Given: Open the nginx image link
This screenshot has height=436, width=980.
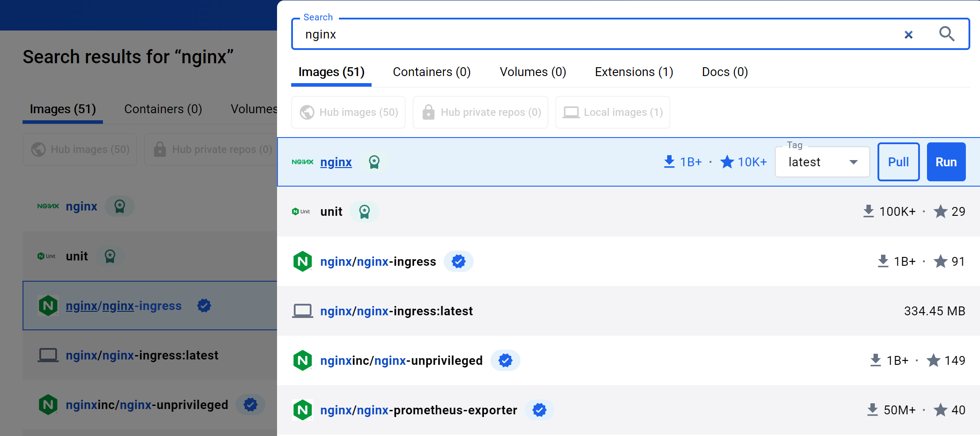Looking at the screenshot, I should 336,162.
